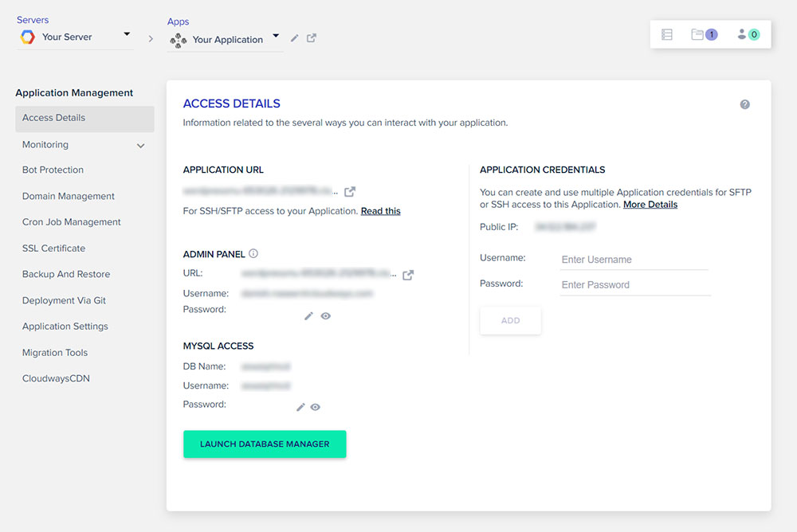Open the Read this link
Viewport: 797px width, 532px height.
[x=380, y=211]
